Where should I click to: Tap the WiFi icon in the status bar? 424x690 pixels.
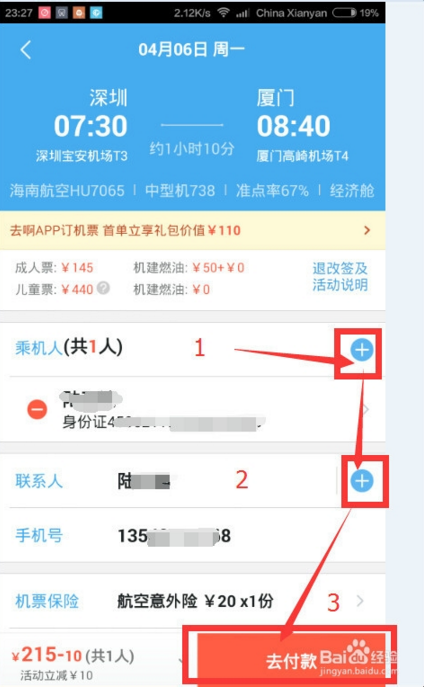pos(223,13)
